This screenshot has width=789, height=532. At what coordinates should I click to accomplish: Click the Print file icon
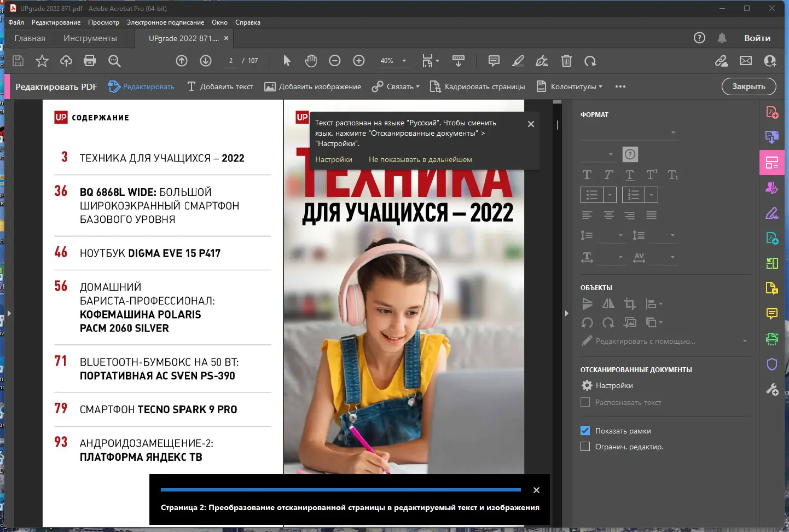[x=90, y=61]
